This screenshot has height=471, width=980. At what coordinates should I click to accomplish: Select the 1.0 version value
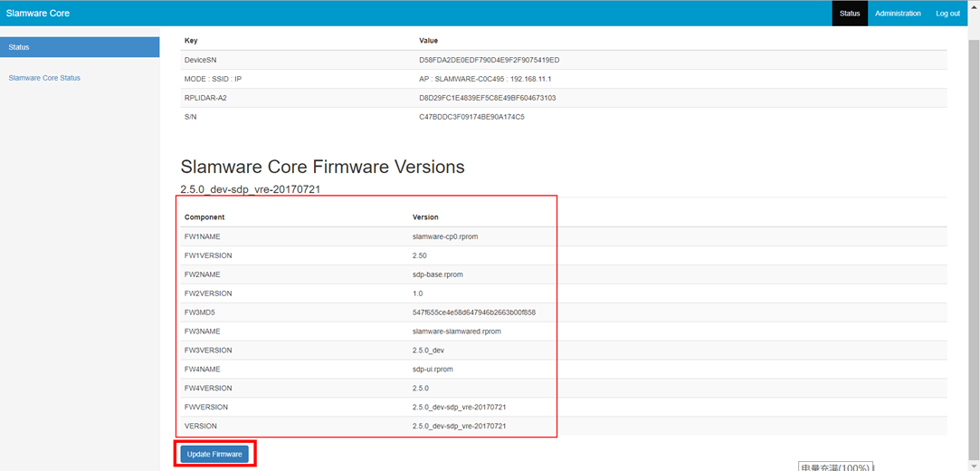417,293
